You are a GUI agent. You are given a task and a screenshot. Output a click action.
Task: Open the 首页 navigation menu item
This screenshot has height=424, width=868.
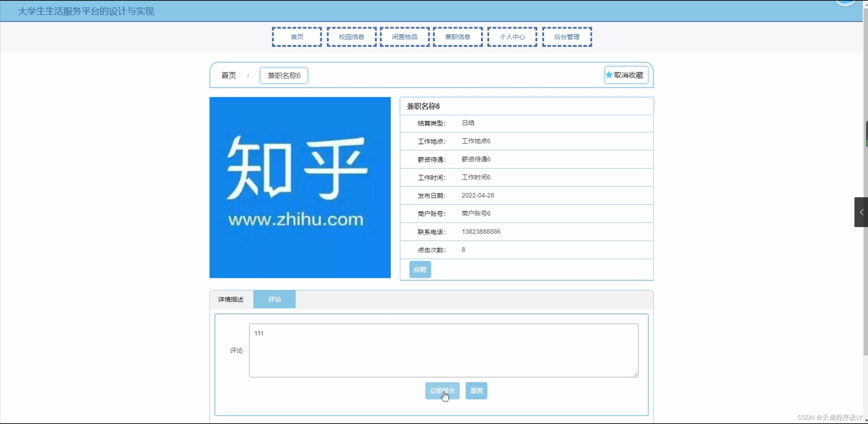(297, 37)
